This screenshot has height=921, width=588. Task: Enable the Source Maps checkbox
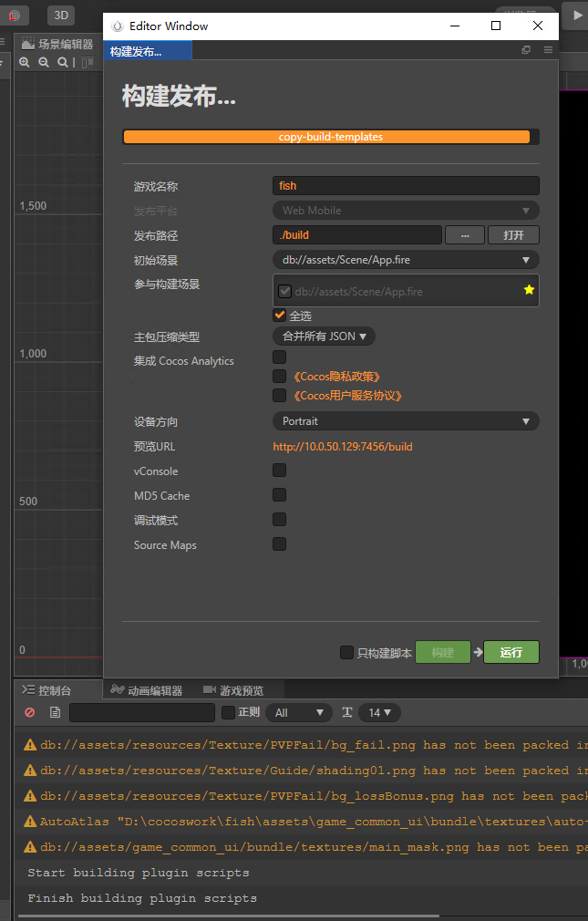point(280,543)
